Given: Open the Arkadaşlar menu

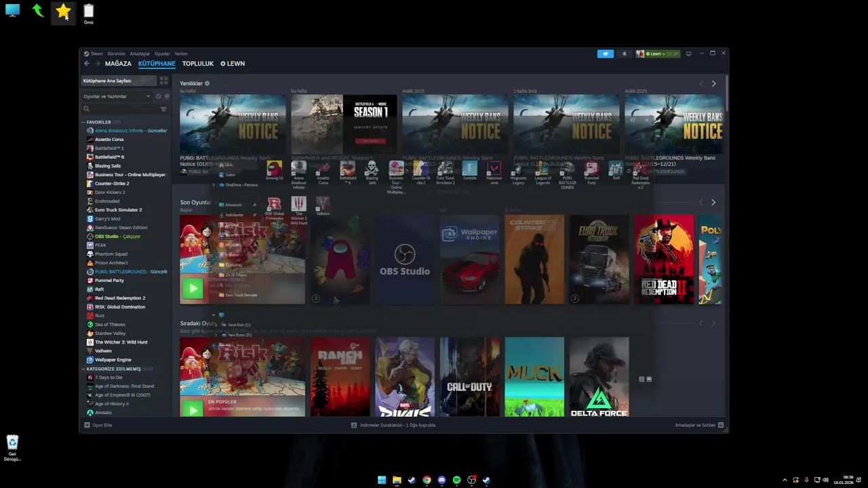Looking at the screenshot, I should tap(140, 54).
